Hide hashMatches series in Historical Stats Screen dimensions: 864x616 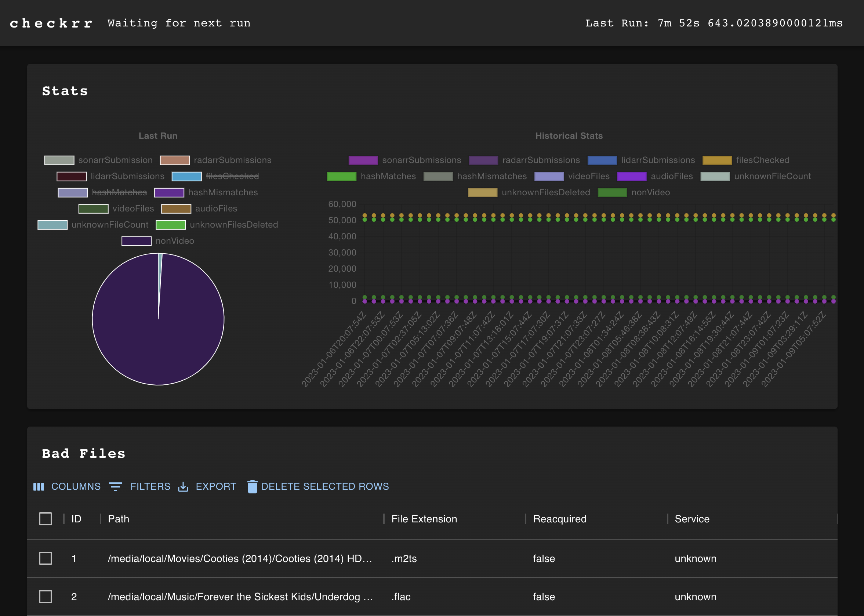371,176
